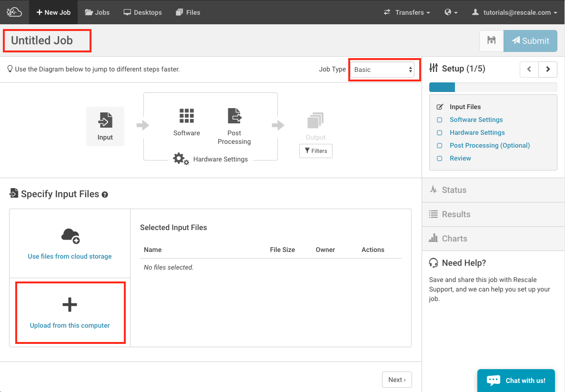Viewport: 565px width, 392px height.
Task: Select Input Files in the setup list
Action: [x=465, y=107]
